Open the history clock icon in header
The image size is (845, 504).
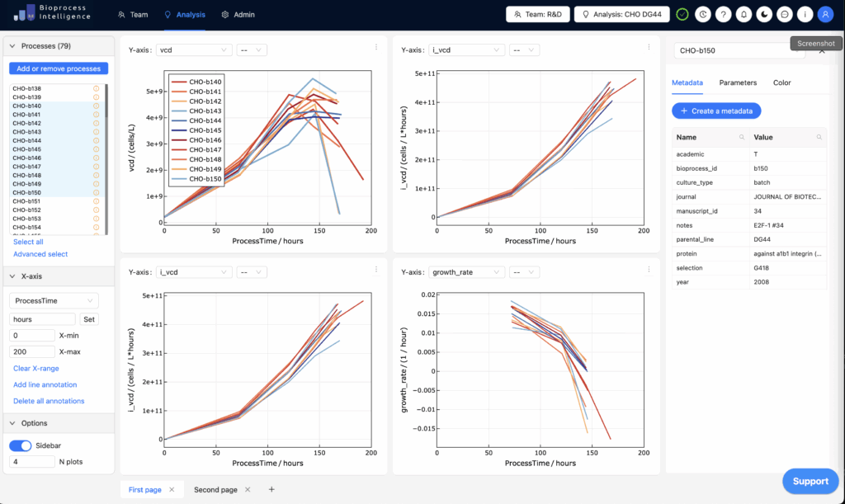coord(703,14)
